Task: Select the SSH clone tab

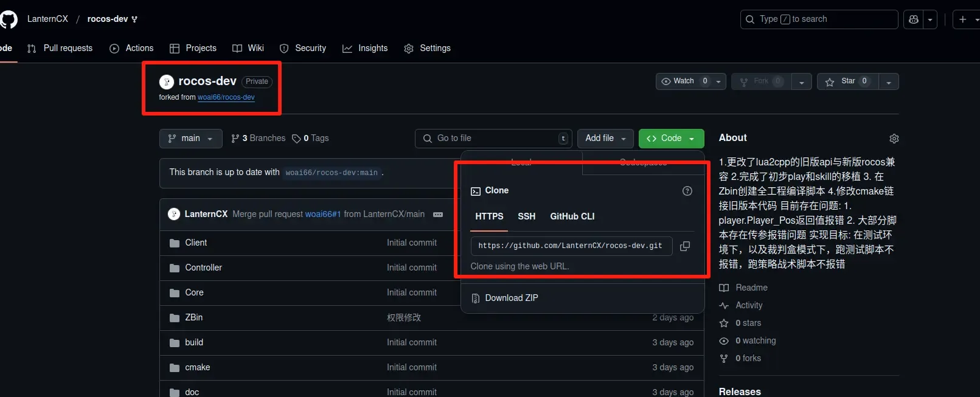Action: click(x=527, y=216)
